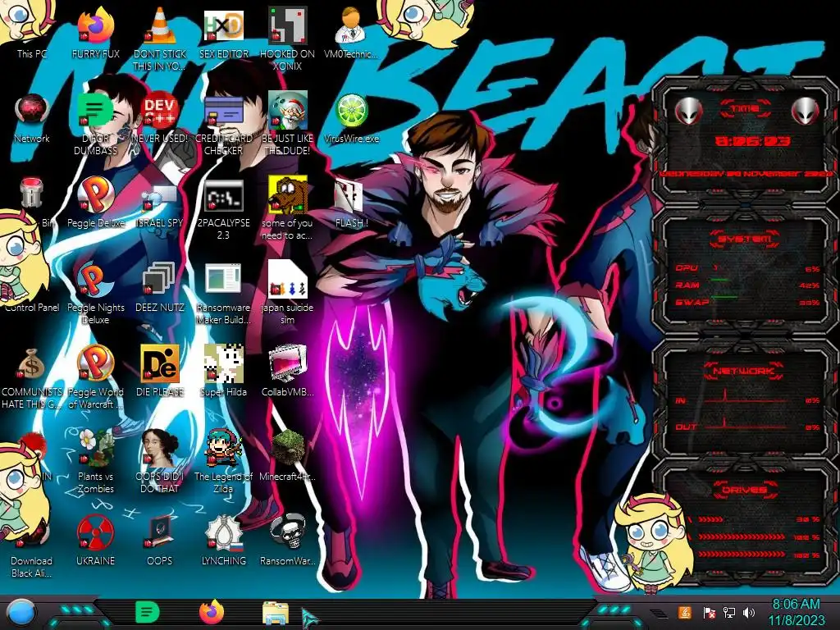Click the 30% drive usage bar
This screenshot has width=840, height=630.
click(710, 519)
